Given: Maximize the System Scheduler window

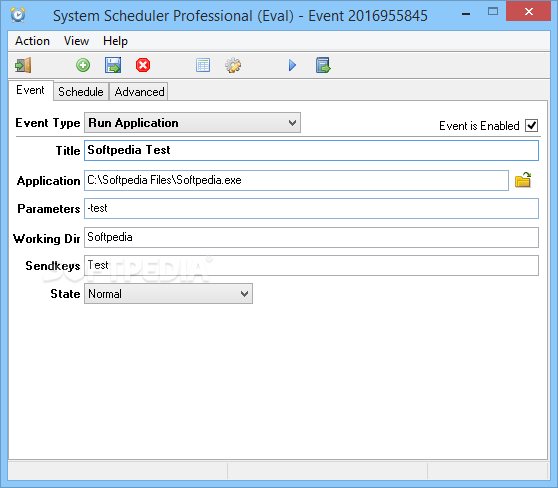Looking at the screenshot, I should tap(493, 12).
